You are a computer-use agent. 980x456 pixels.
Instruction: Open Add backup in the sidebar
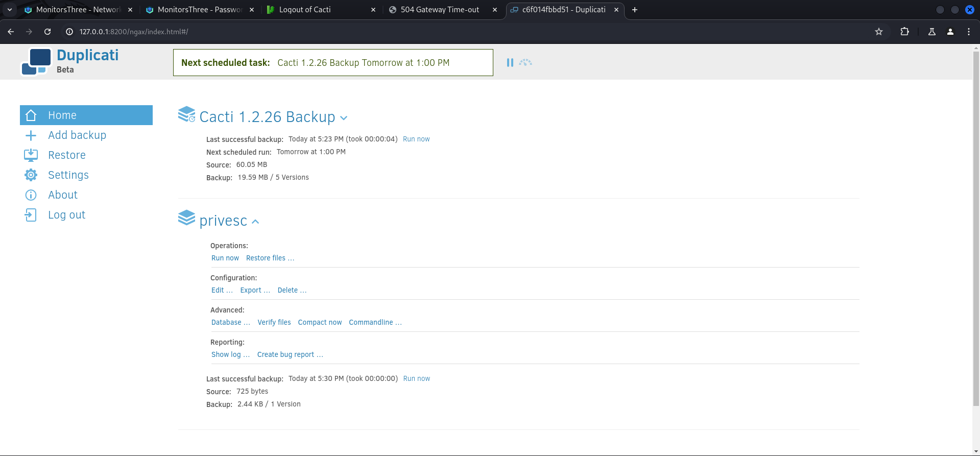click(77, 135)
